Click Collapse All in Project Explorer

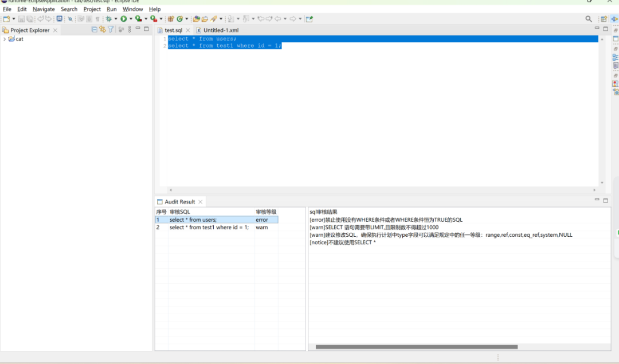pyautogui.click(x=95, y=30)
